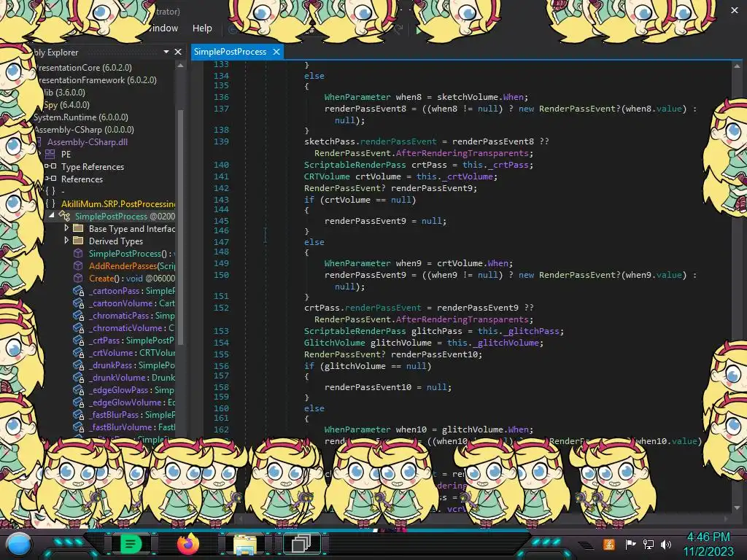Click the network tray icon
747x560 pixels.
[x=649, y=544]
